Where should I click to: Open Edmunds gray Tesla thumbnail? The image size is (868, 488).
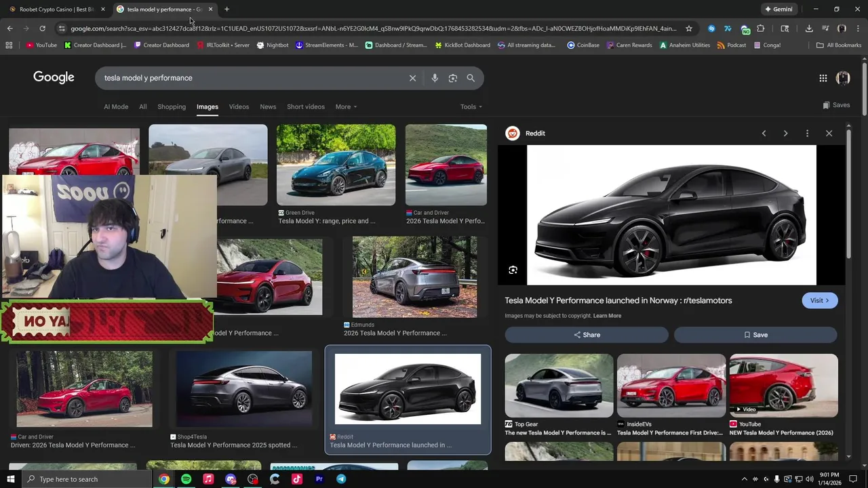coord(414,277)
